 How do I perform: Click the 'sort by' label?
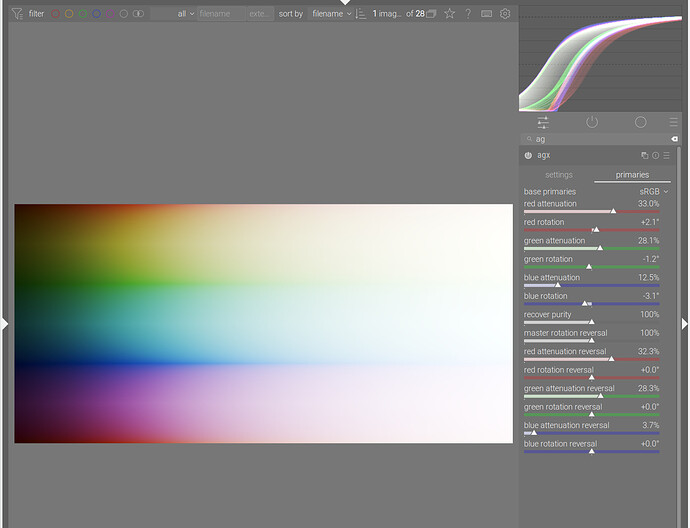291,14
